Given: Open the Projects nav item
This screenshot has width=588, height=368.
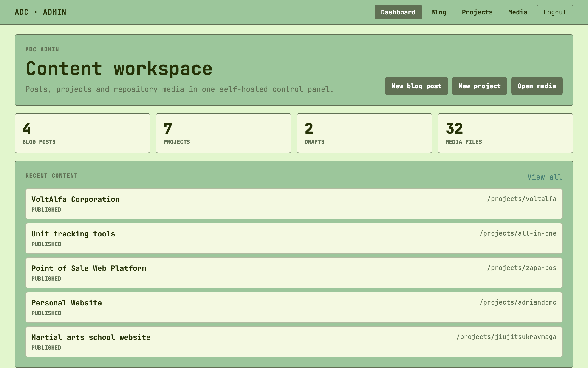Looking at the screenshot, I should coord(477,12).
